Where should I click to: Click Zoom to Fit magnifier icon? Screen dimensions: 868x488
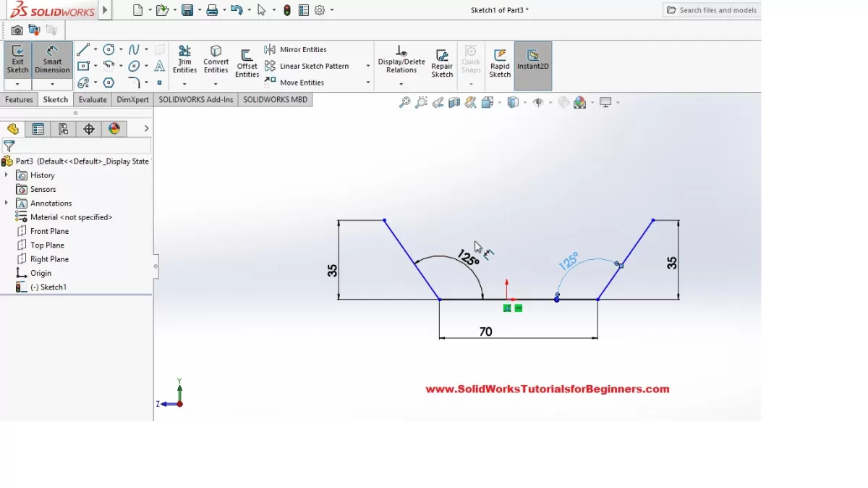(404, 103)
